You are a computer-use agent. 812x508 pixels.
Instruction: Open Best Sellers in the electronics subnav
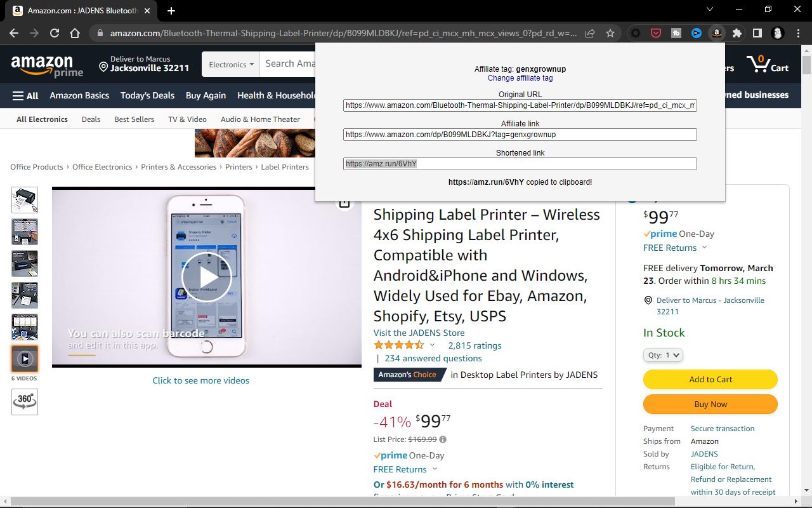click(x=134, y=119)
